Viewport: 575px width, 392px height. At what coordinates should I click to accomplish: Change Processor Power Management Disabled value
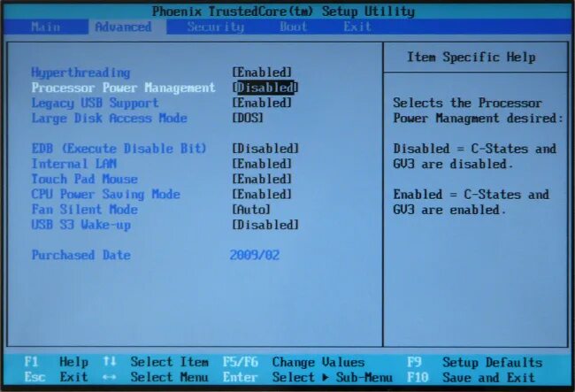point(265,88)
